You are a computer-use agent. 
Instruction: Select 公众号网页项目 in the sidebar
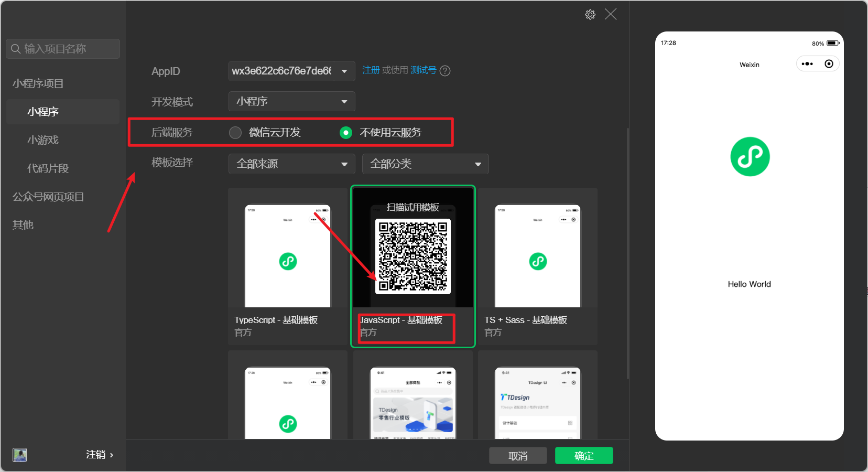click(x=48, y=197)
